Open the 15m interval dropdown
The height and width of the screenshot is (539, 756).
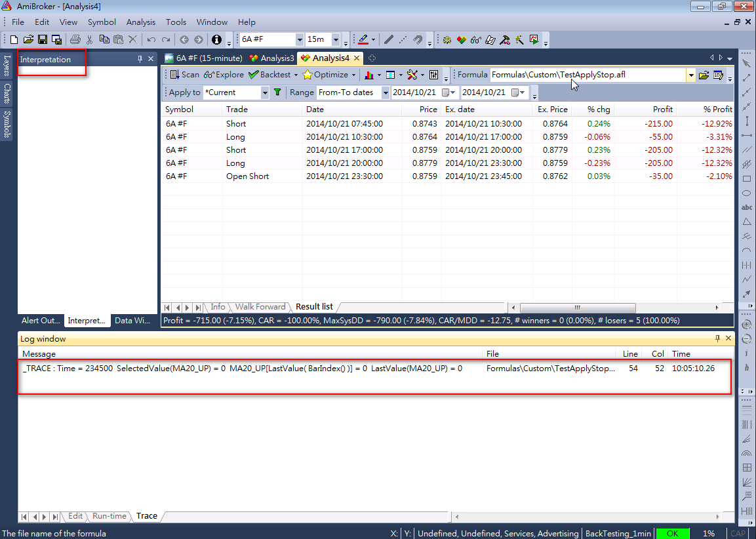click(x=336, y=39)
